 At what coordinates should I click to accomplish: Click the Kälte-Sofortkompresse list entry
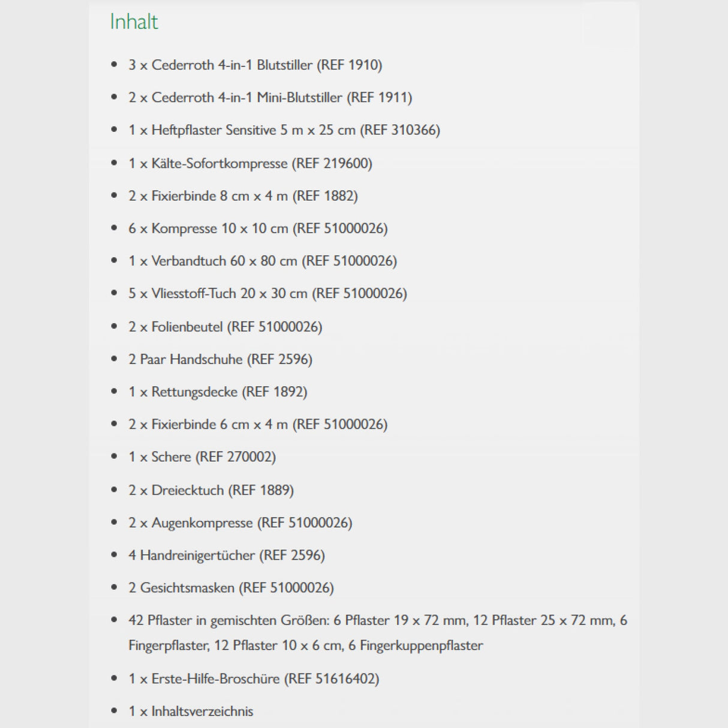[250, 163]
